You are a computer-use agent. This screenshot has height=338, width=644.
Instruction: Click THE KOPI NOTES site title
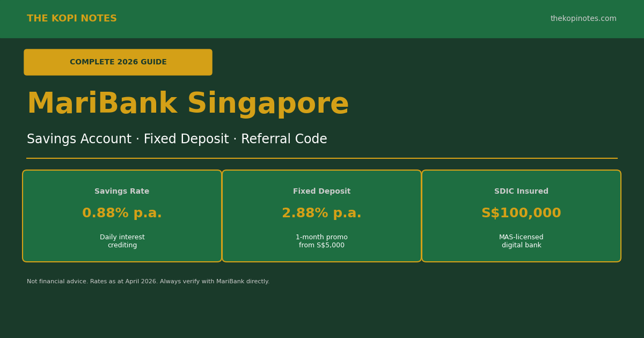(x=72, y=19)
